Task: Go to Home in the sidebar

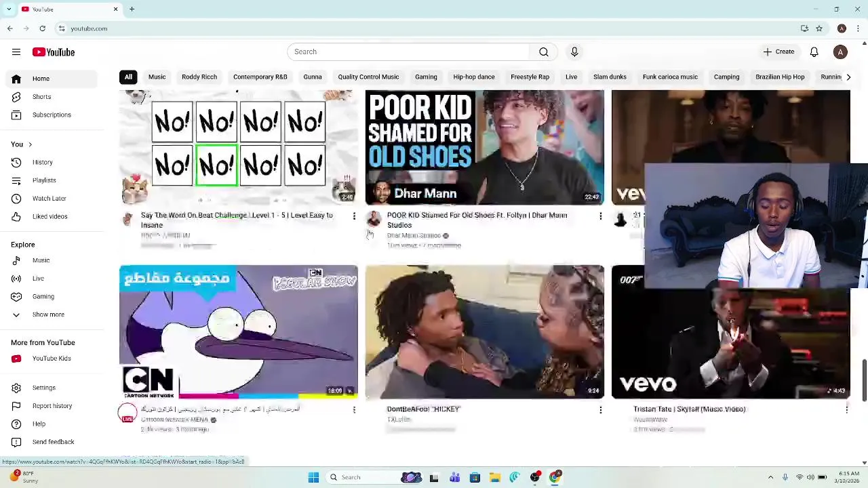Action: 53,79
